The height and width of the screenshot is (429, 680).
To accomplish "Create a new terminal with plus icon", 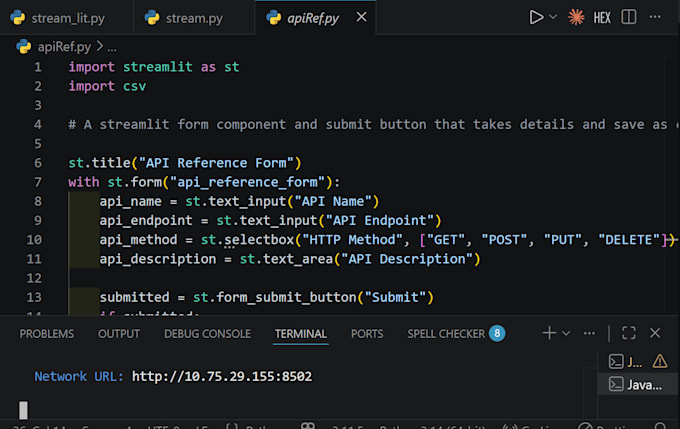I will [x=549, y=333].
